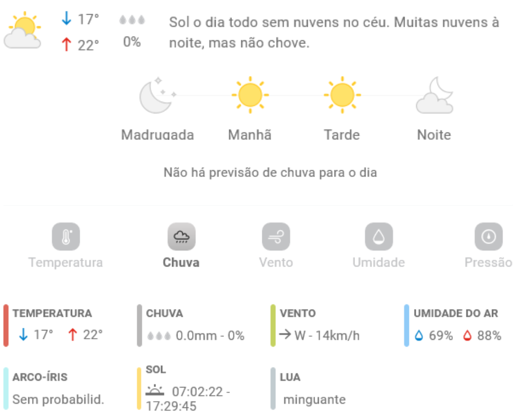Click the rain probability droplets icon
This screenshot has width=513, height=420.
pyautogui.click(x=132, y=20)
